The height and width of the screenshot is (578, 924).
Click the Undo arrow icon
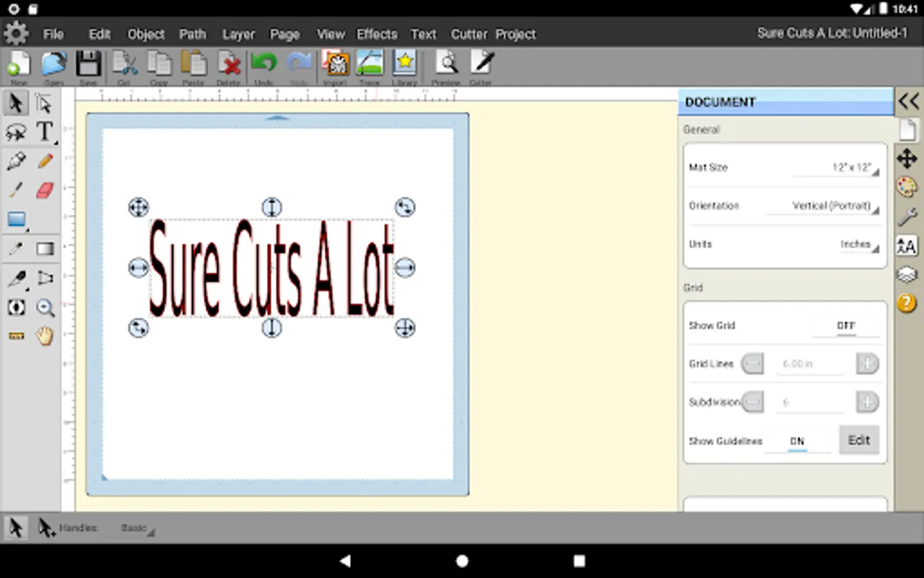pyautogui.click(x=264, y=64)
